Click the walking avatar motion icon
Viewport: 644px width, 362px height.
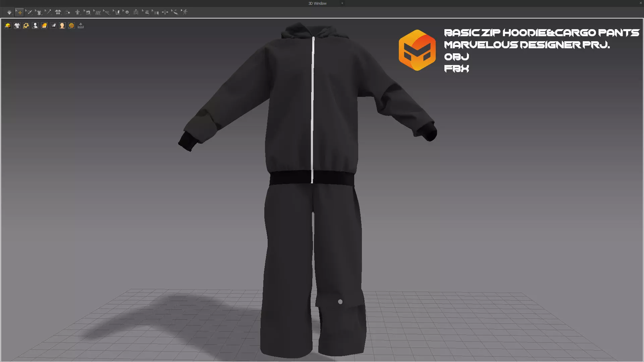coord(184,12)
